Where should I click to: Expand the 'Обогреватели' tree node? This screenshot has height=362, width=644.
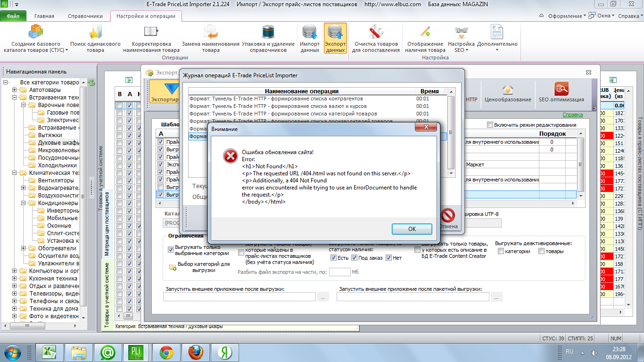point(24,248)
